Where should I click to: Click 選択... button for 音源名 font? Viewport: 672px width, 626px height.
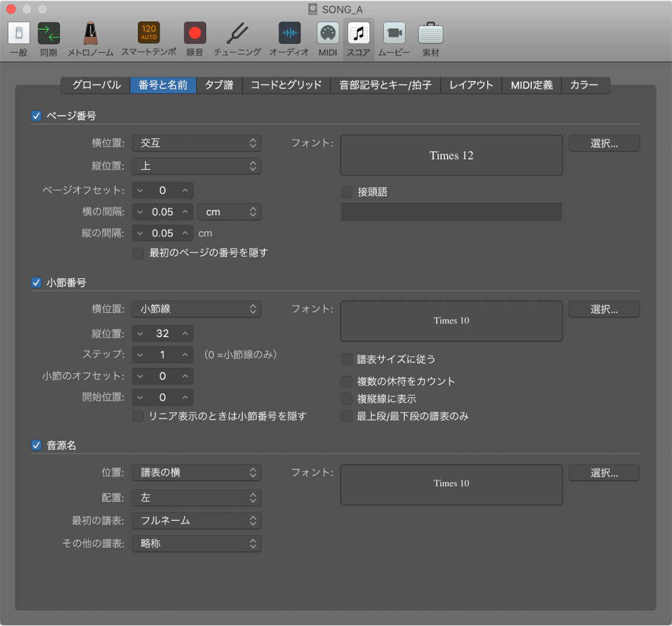pyautogui.click(x=604, y=473)
